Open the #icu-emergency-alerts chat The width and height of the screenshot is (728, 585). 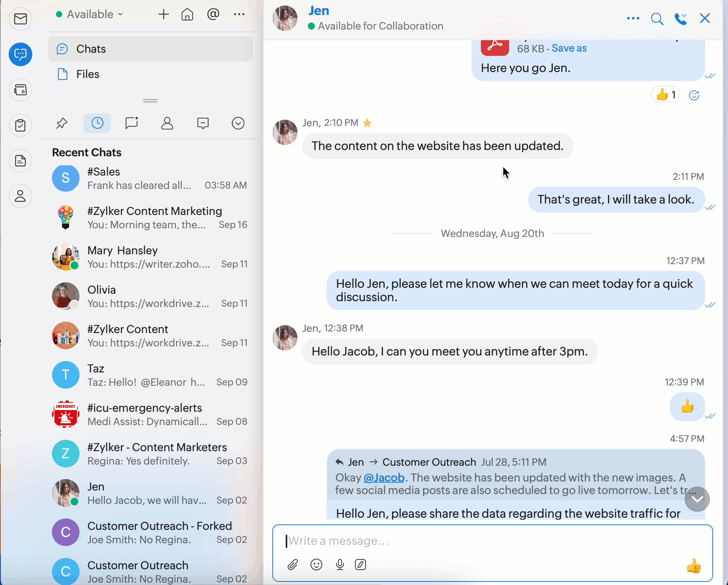[150, 415]
